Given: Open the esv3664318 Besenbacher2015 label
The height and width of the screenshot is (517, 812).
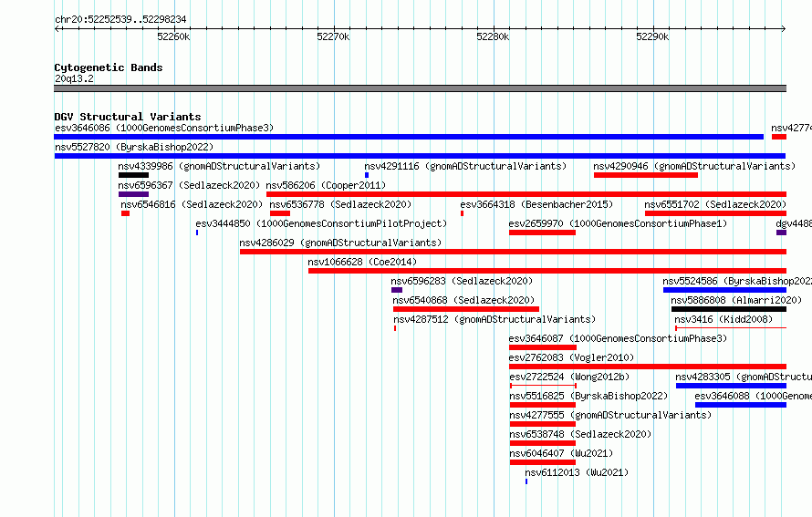Looking at the screenshot, I should click(536, 204).
